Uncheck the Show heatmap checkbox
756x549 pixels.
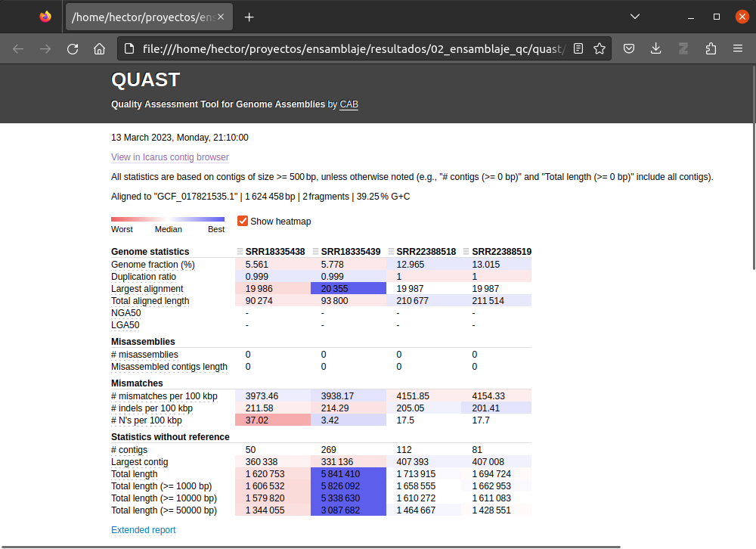coord(243,221)
